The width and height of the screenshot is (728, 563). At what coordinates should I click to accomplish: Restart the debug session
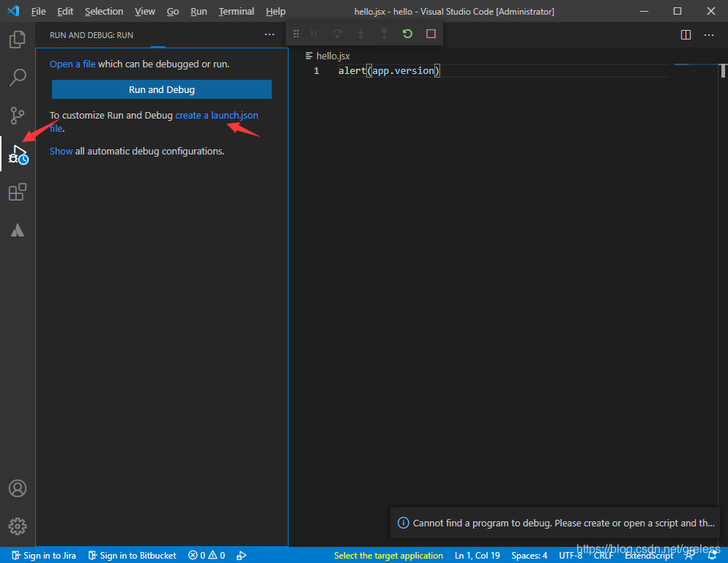coord(408,34)
